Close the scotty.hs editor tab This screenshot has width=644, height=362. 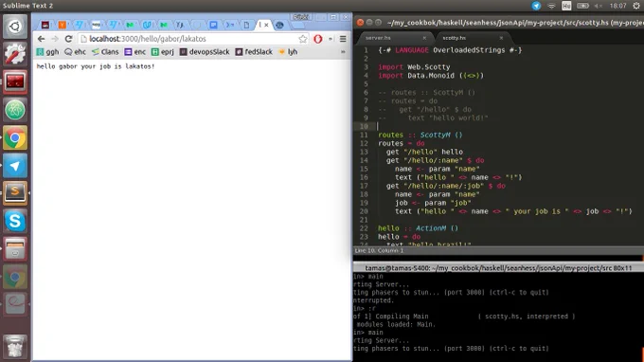(x=501, y=38)
